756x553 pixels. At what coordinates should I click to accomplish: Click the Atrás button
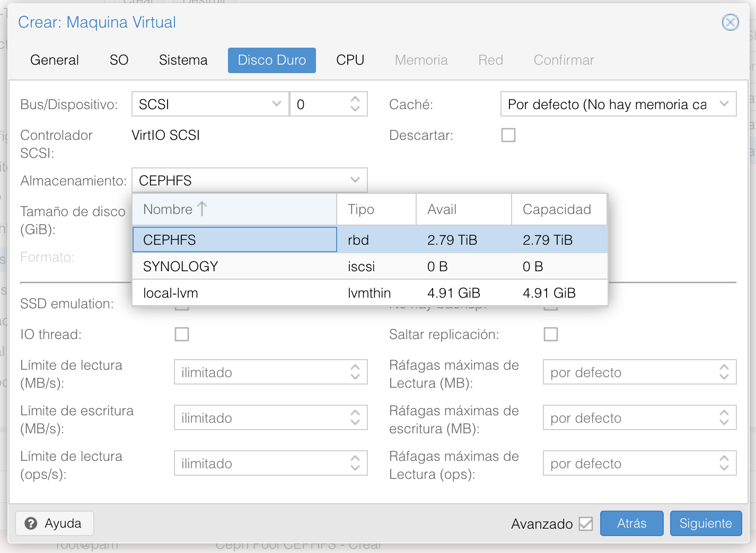pyautogui.click(x=631, y=523)
